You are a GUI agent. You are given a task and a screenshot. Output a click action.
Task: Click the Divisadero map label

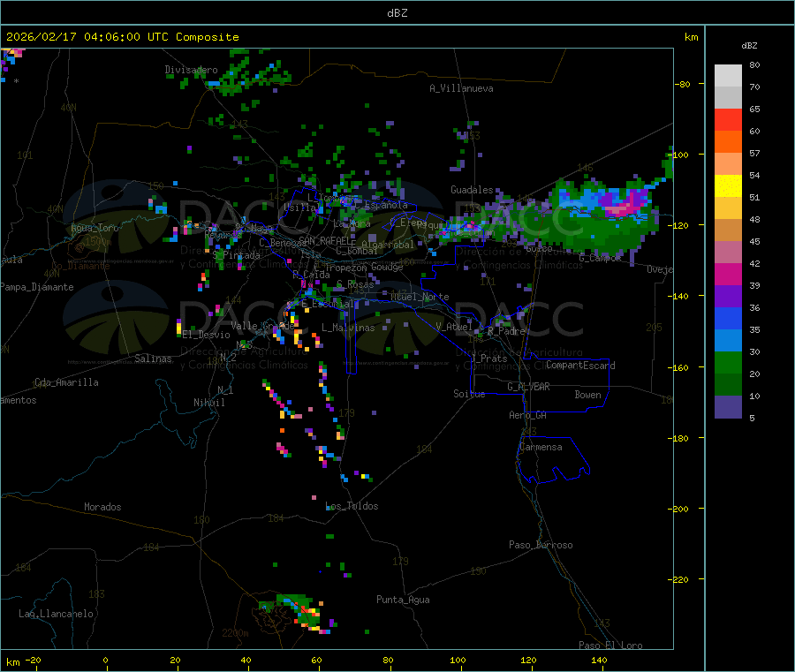pos(191,70)
